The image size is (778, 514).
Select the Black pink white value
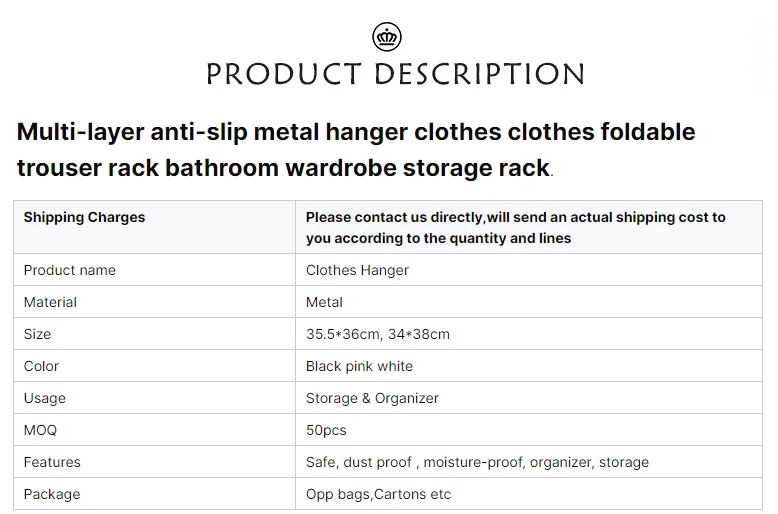pyautogui.click(x=359, y=366)
